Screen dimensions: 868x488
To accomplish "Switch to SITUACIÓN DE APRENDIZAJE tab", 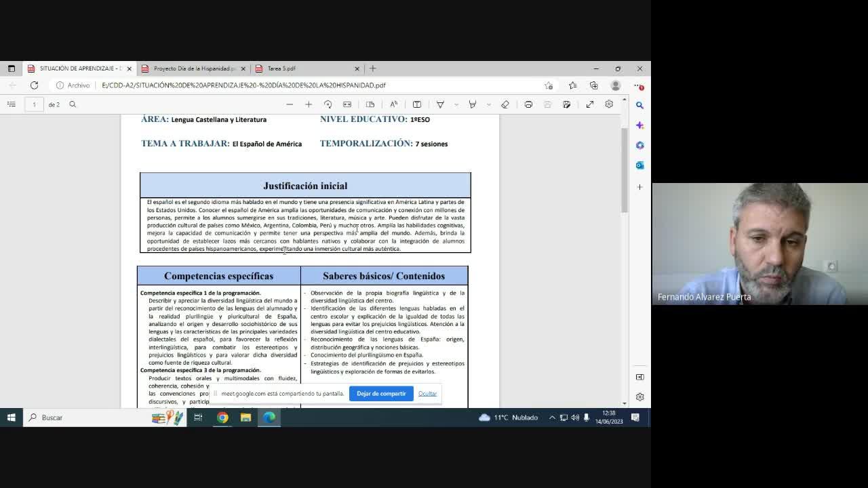I will coord(79,68).
